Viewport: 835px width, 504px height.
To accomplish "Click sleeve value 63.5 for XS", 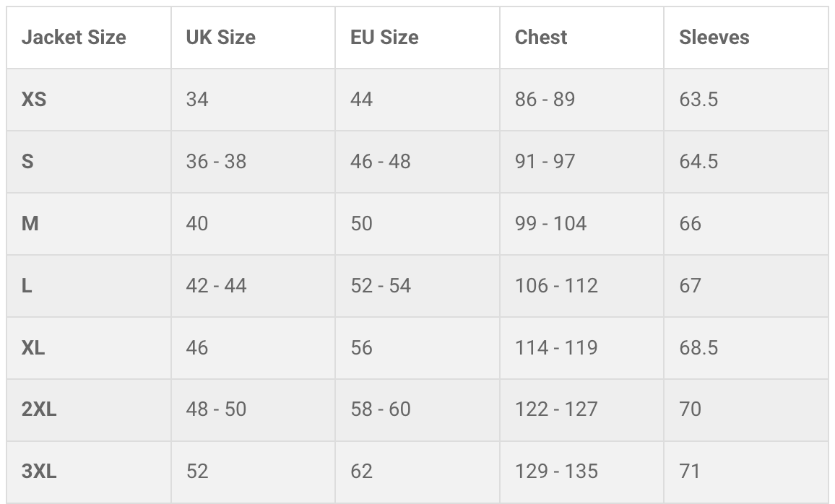I will (x=698, y=99).
